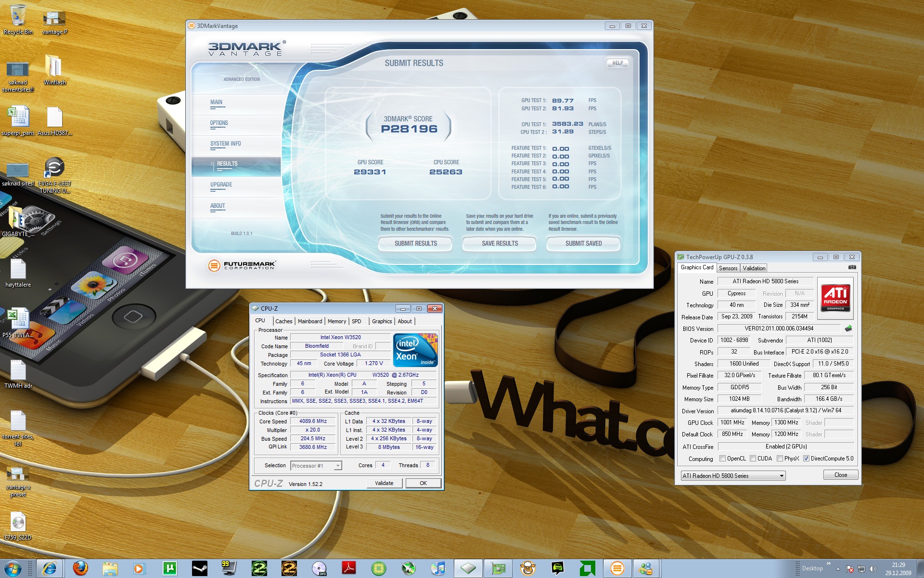Viewport: 924px width, 578px height.
Task: Switch to the Graphics tab in CPU-Z
Action: pyautogui.click(x=382, y=321)
